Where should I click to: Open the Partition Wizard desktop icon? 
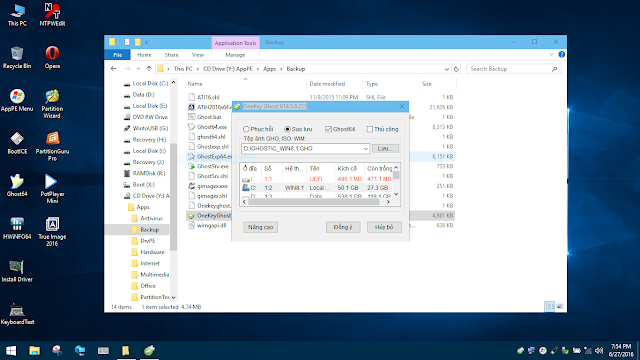(x=52, y=104)
